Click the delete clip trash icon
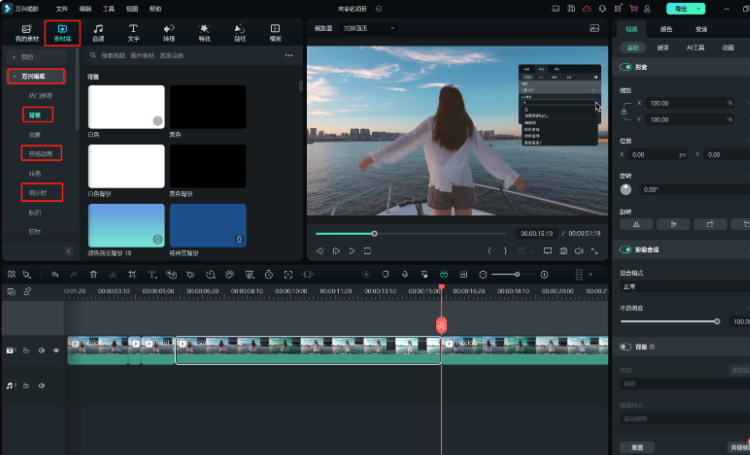750x455 pixels. pyautogui.click(x=94, y=274)
